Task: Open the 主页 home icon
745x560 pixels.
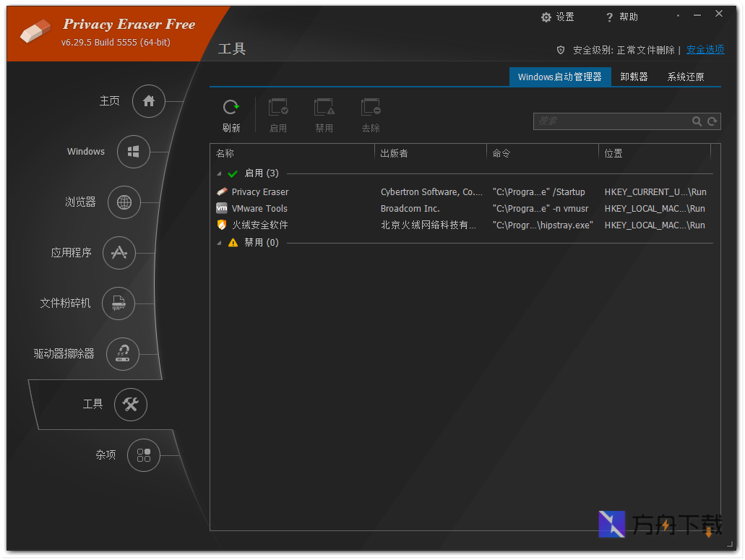Action: click(149, 101)
